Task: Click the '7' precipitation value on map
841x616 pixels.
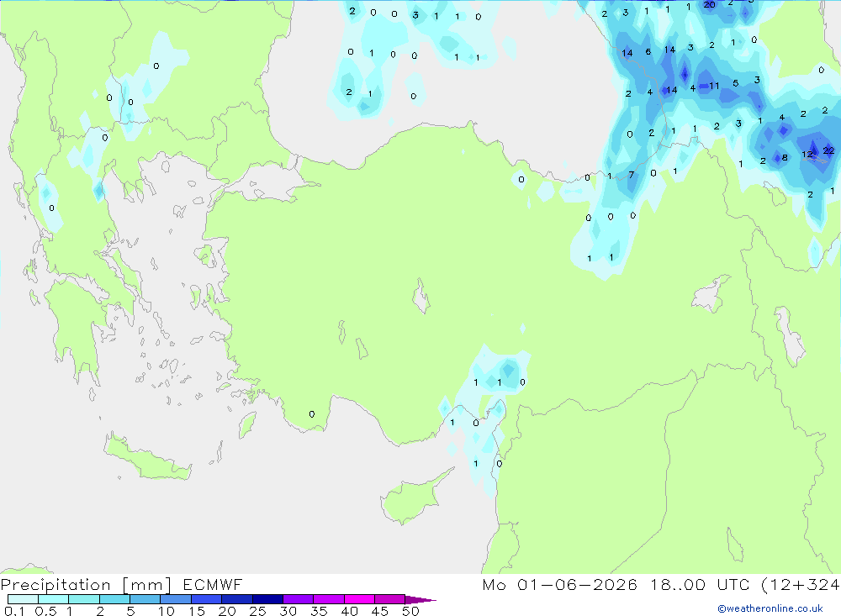Action: 632,175
